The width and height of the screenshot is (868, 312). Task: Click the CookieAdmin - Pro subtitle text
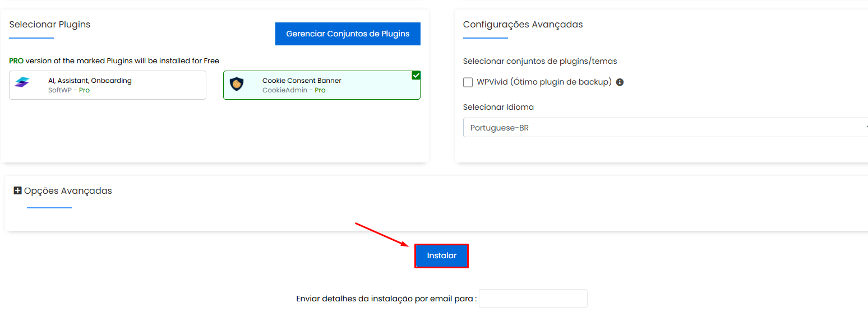click(x=294, y=90)
